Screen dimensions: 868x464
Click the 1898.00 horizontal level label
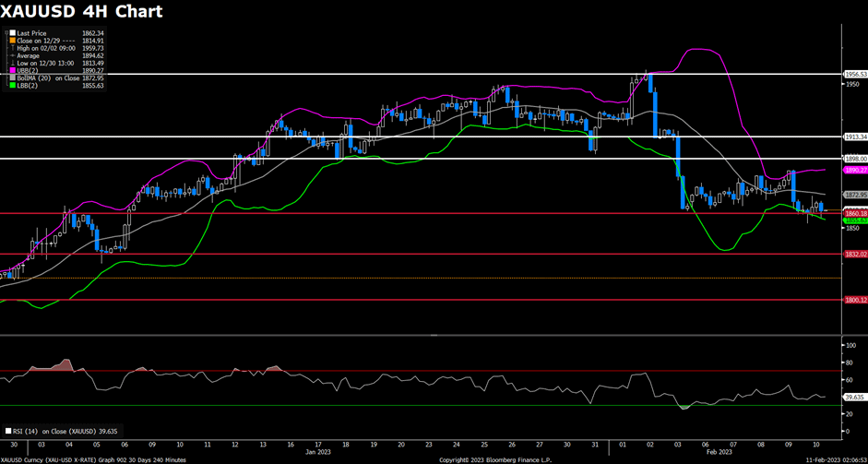tap(855, 159)
